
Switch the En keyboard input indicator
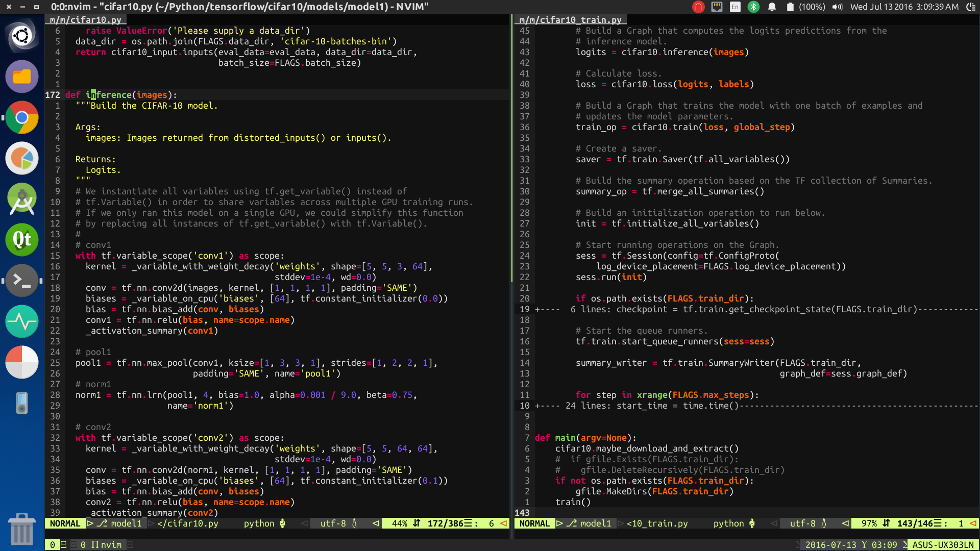pyautogui.click(x=735, y=7)
